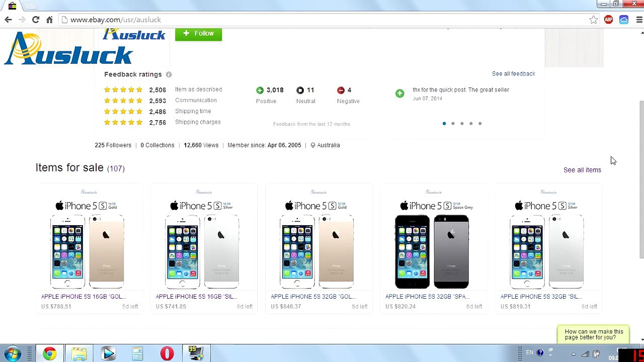Click the US $820.24 price
The image size is (644, 362).
point(400,307)
